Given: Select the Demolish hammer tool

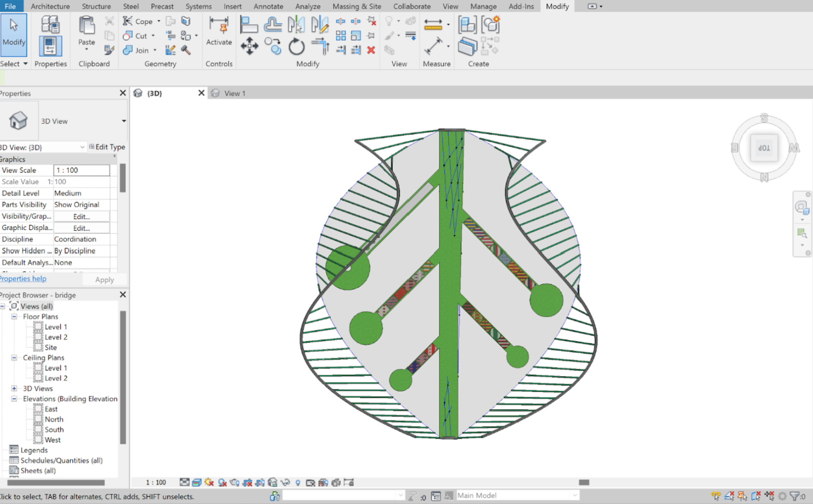Looking at the screenshot, I should 186,50.
